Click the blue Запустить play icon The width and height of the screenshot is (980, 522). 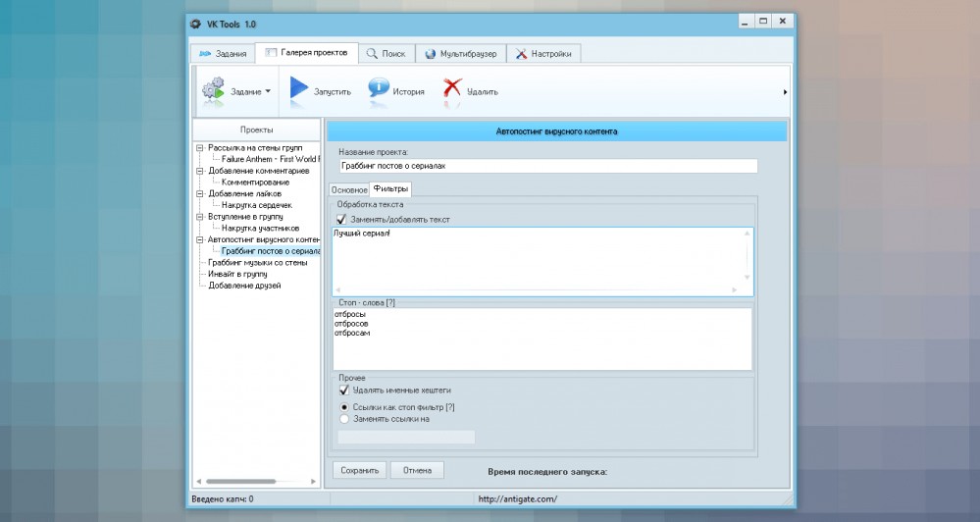point(299,88)
